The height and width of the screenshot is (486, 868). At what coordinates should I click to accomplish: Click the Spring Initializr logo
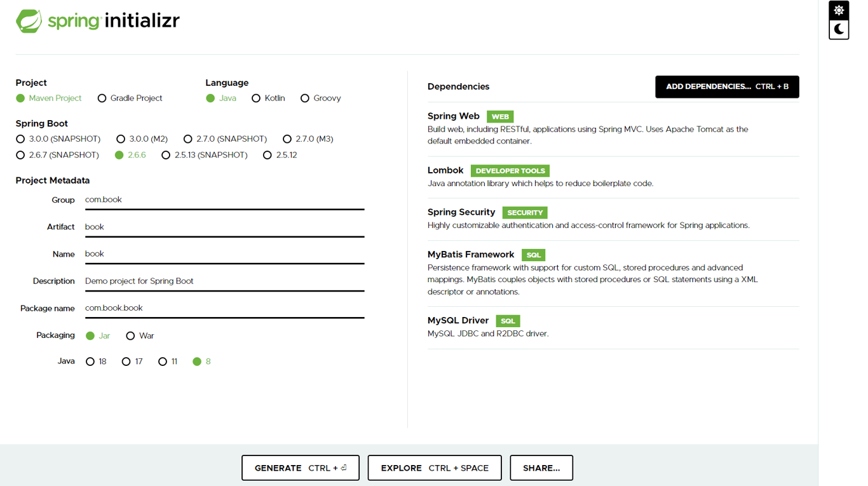coord(98,21)
